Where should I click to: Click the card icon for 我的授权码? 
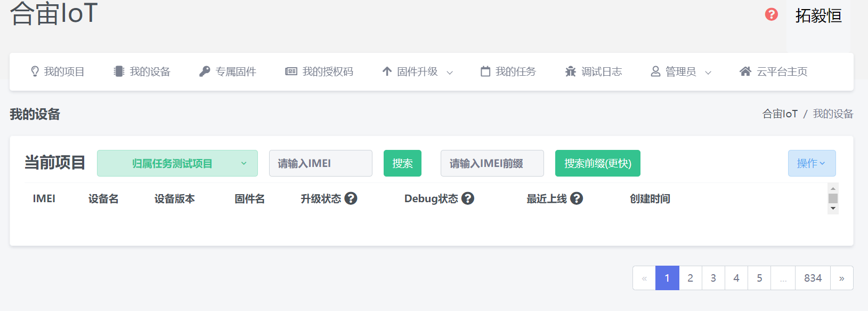click(x=291, y=71)
